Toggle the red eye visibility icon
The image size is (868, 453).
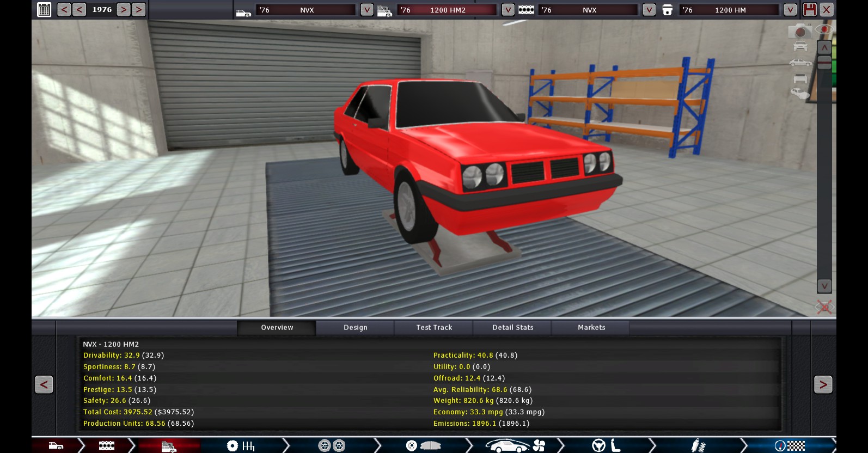825,29
